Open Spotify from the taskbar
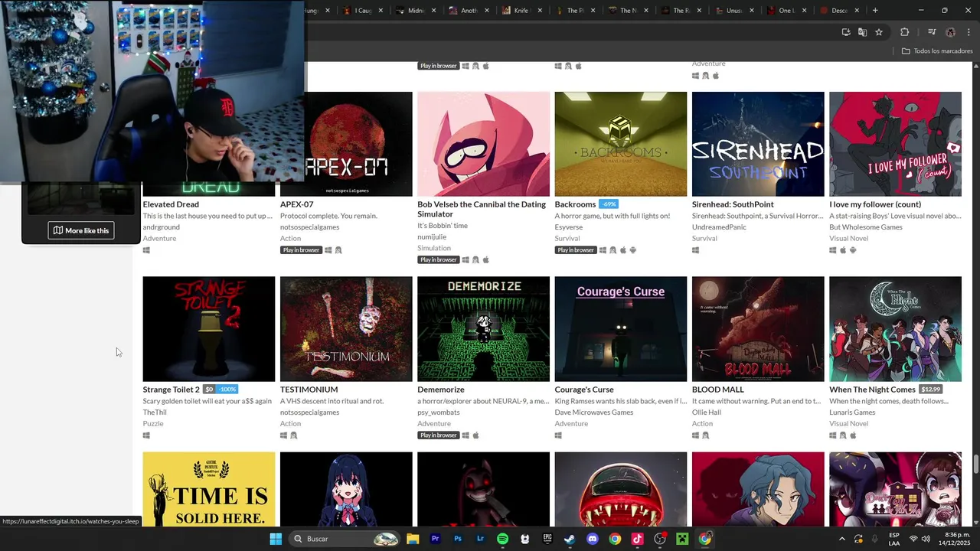 point(502,539)
